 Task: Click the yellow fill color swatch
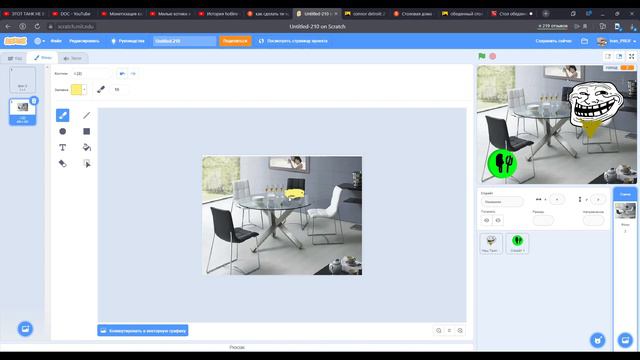[76, 89]
